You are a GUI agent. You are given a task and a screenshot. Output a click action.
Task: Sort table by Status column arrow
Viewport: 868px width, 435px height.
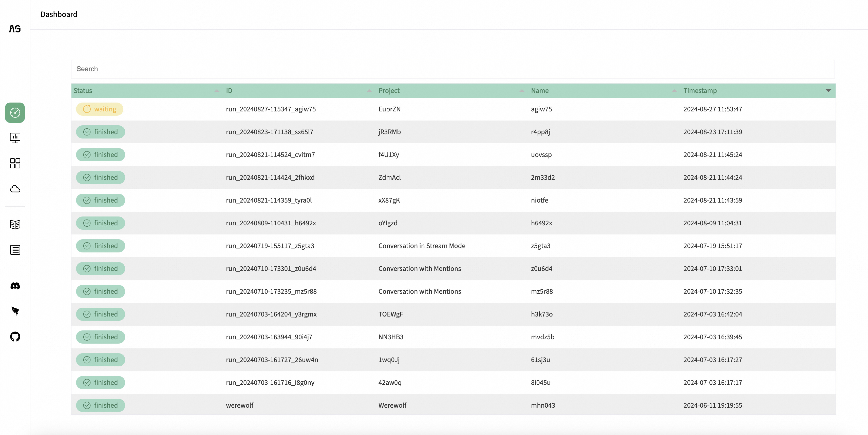(x=217, y=91)
